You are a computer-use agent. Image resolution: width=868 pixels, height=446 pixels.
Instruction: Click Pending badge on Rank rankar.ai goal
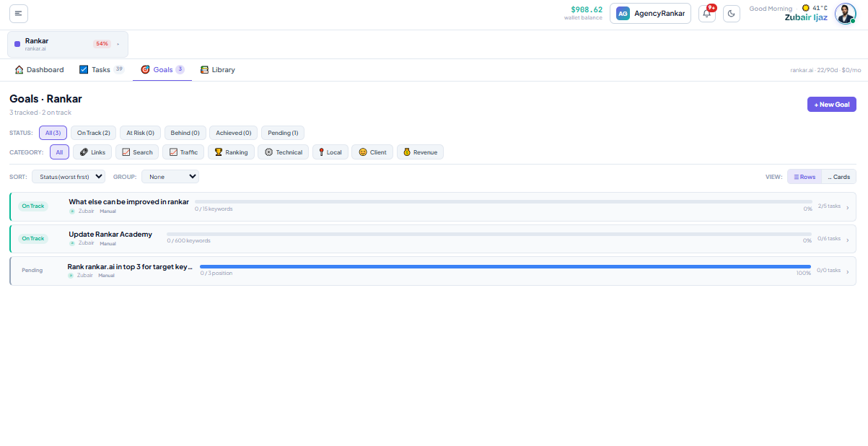click(x=32, y=271)
